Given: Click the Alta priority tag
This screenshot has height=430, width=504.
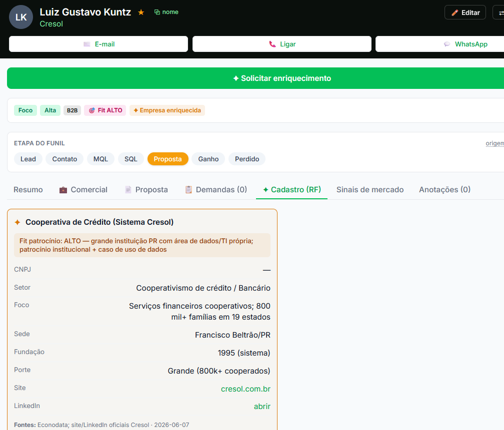Looking at the screenshot, I should click(50, 110).
